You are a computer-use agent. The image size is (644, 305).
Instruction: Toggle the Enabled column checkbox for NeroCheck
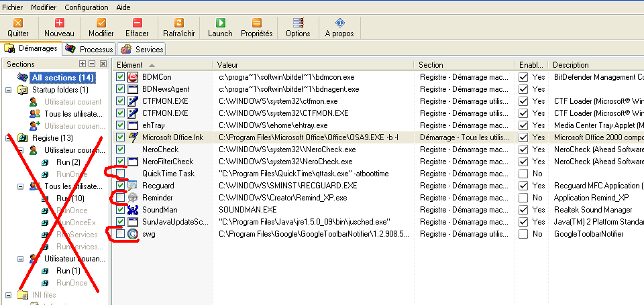(523, 149)
